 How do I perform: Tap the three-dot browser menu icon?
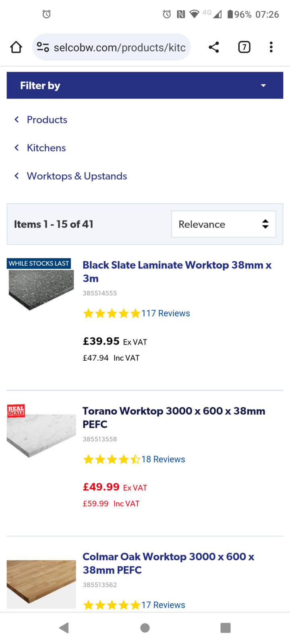point(271,47)
